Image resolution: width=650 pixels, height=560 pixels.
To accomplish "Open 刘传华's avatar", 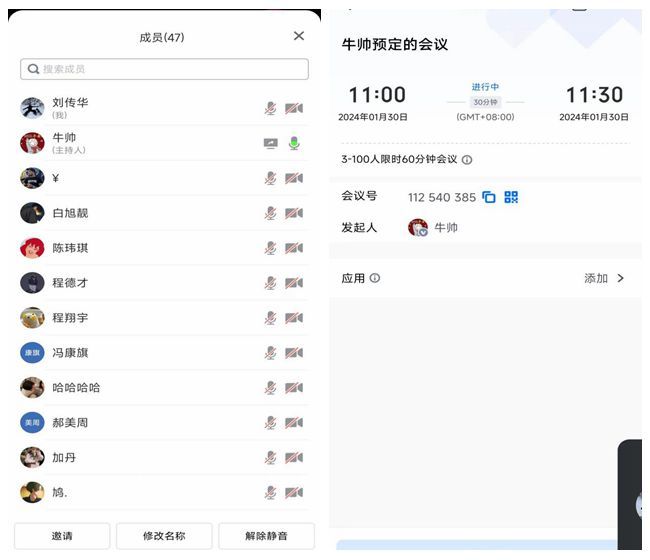I will (32, 108).
